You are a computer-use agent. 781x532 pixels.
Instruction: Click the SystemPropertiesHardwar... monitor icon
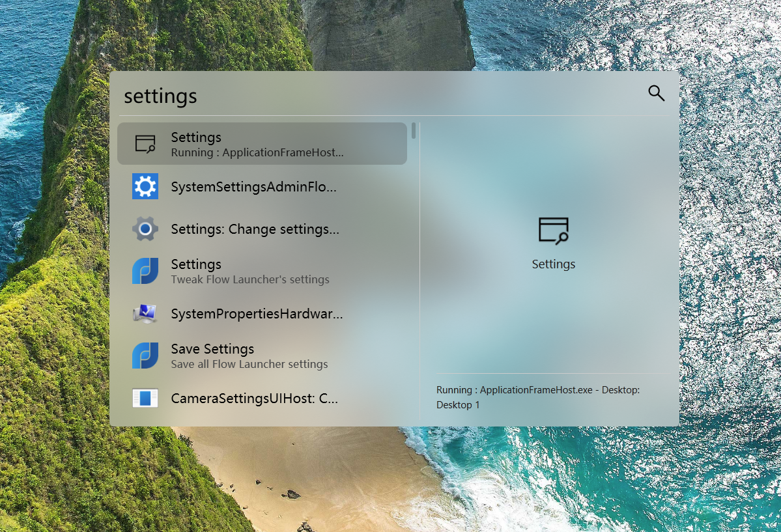[145, 313]
